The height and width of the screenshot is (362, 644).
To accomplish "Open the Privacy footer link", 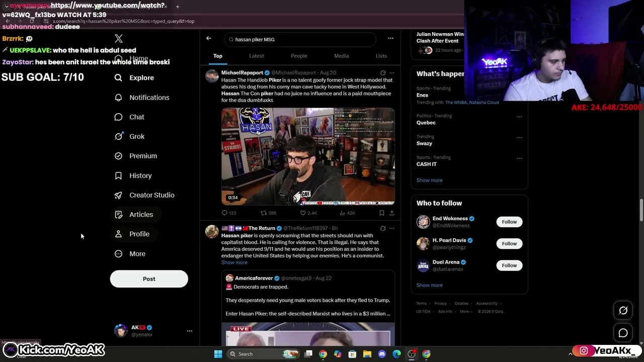I will (441, 304).
